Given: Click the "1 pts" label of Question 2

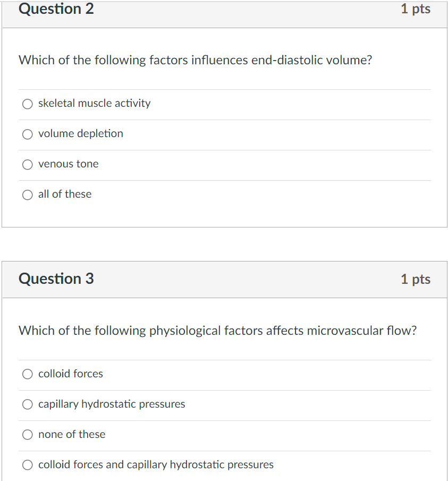Looking at the screenshot, I should tap(415, 9).
